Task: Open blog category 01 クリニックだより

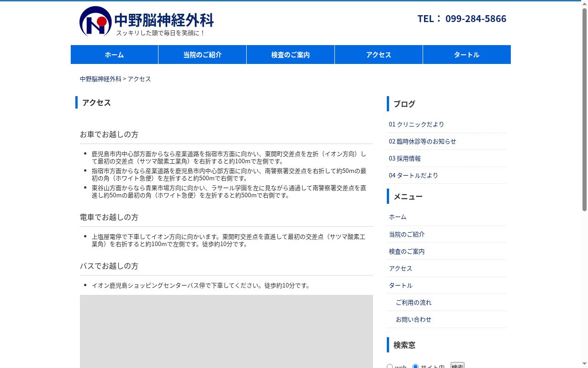Action: coord(416,124)
